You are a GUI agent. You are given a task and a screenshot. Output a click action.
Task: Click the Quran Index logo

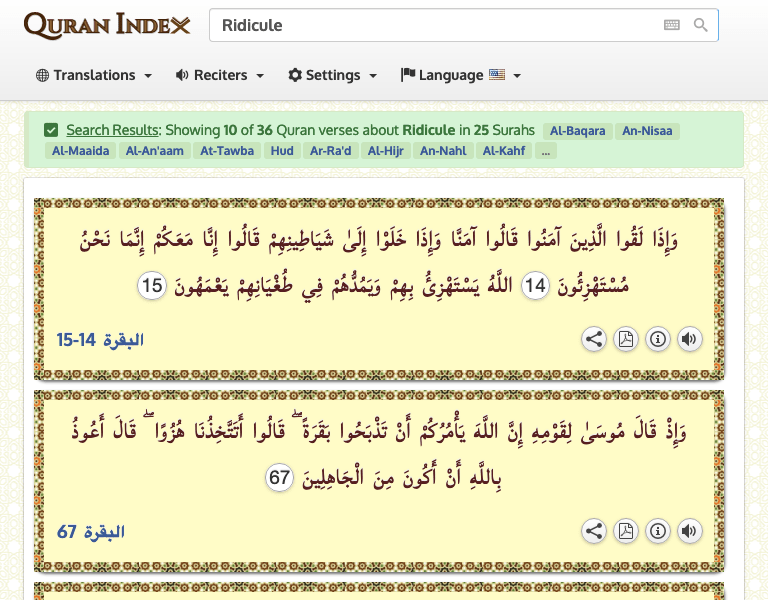point(107,25)
